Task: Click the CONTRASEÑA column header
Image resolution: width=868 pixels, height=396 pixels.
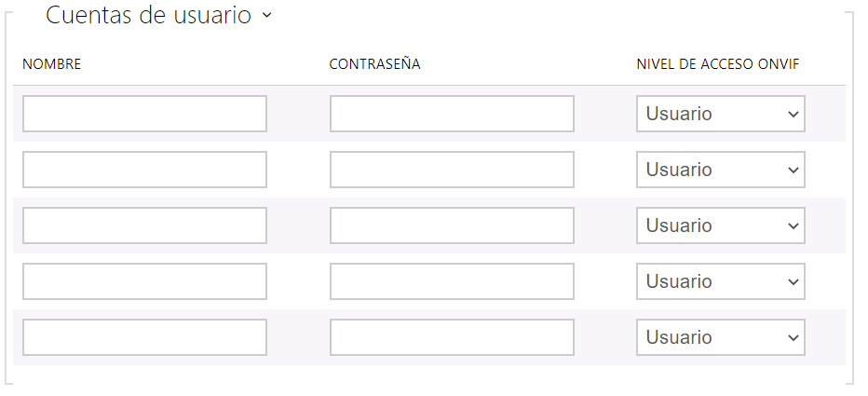Action: coord(374,64)
